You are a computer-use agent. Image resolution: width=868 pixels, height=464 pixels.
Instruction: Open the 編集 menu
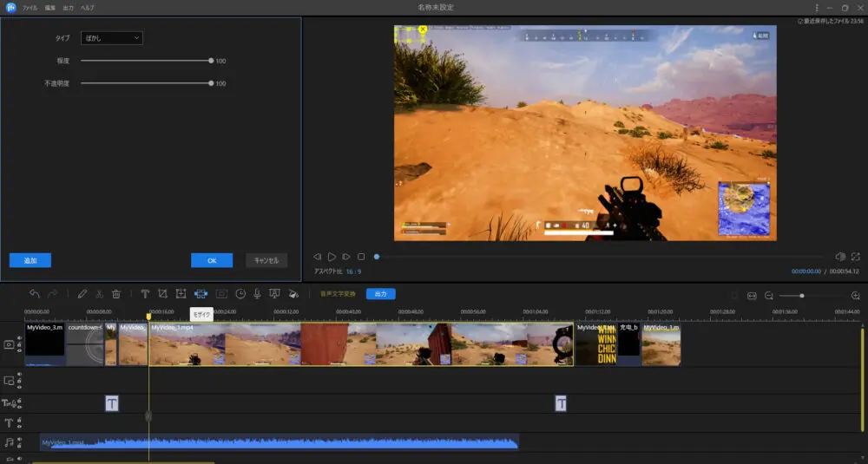click(49, 8)
